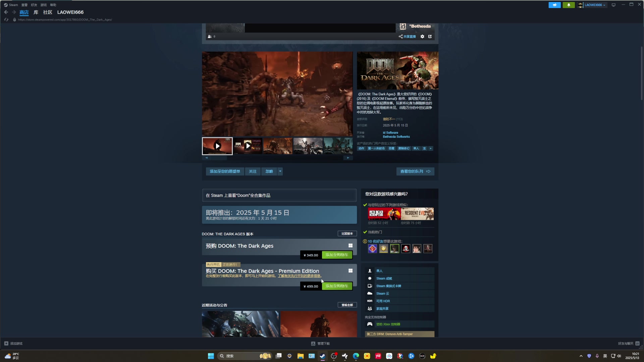Open the 第一人称射击 tag

click(x=376, y=148)
